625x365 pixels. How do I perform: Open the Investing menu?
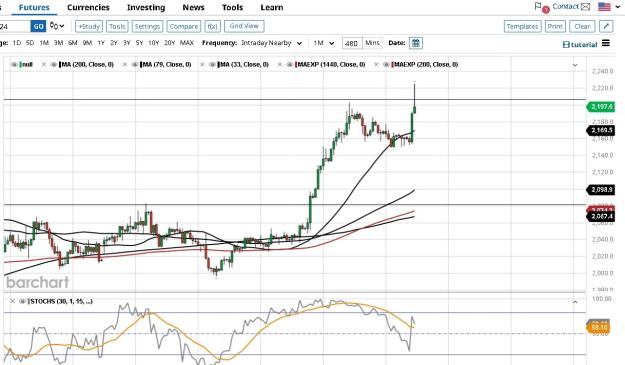pyautogui.click(x=146, y=8)
